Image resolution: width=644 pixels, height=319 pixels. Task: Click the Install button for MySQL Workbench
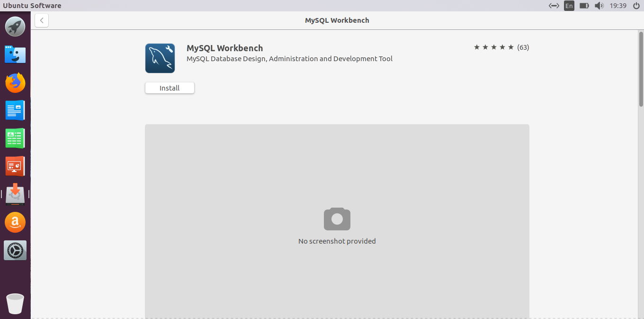[170, 88]
